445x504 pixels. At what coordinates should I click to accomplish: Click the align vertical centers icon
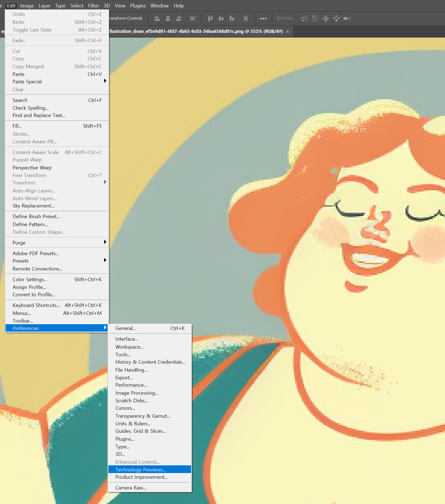[221, 18]
